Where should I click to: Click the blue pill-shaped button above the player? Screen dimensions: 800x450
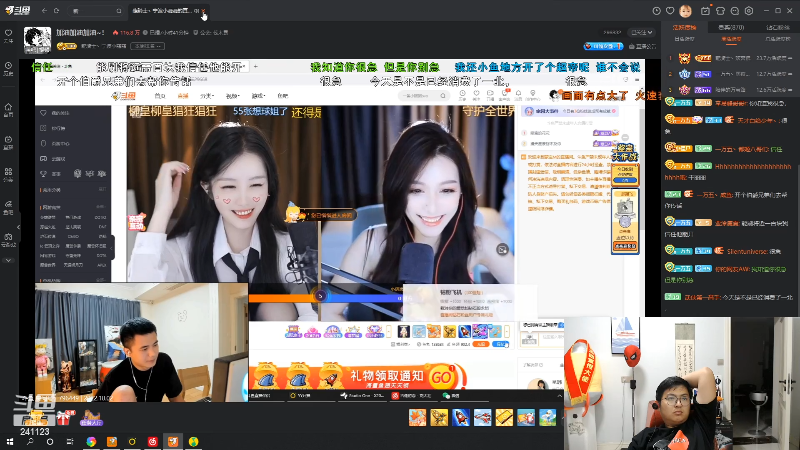tap(603, 46)
